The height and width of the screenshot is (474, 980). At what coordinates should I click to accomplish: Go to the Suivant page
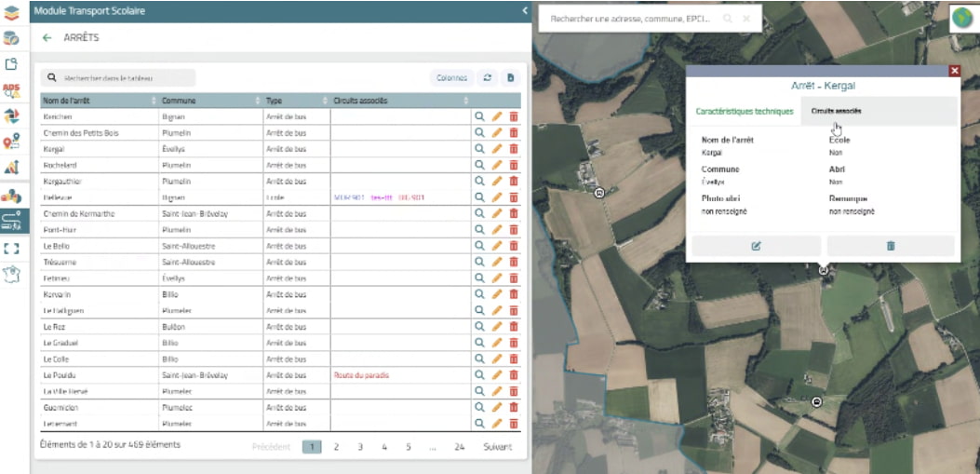pyautogui.click(x=497, y=447)
